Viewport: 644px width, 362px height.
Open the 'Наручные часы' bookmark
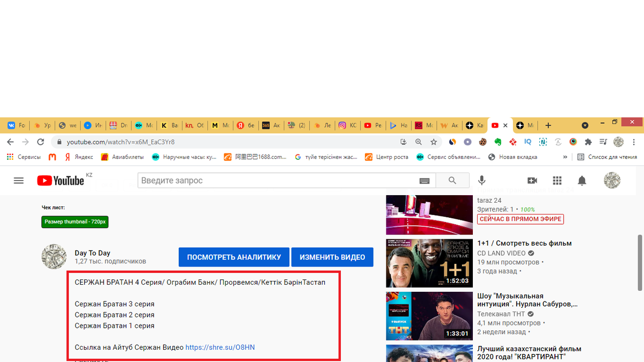pos(184,157)
